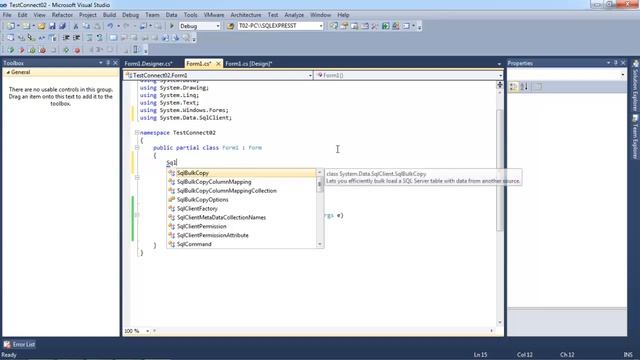
Task: Choose SqlClientFactory suggestion
Action: click(x=242, y=209)
